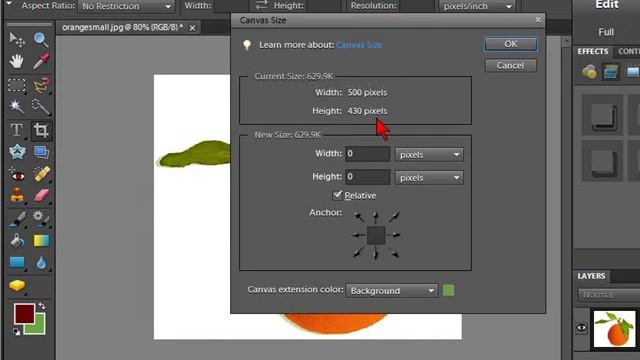The image size is (640, 360).
Task: Reset to default colors icon
Action: click(16, 332)
